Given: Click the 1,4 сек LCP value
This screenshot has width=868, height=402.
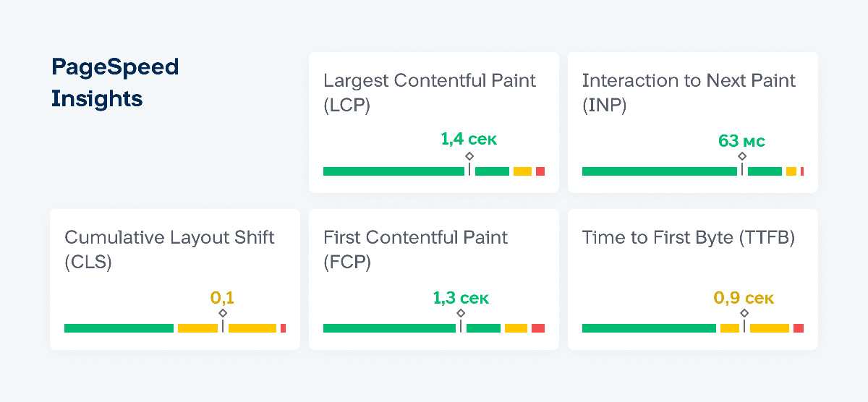Looking at the screenshot, I should point(469,139).
